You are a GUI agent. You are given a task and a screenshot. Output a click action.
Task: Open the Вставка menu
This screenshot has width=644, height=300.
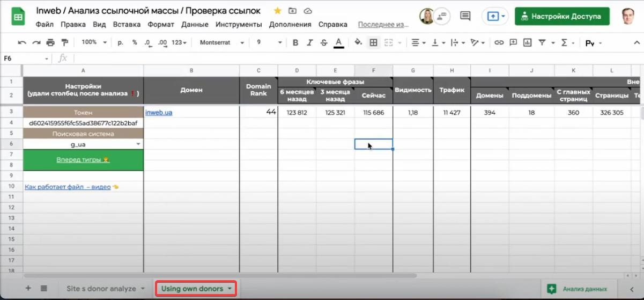tap(127, 24)
